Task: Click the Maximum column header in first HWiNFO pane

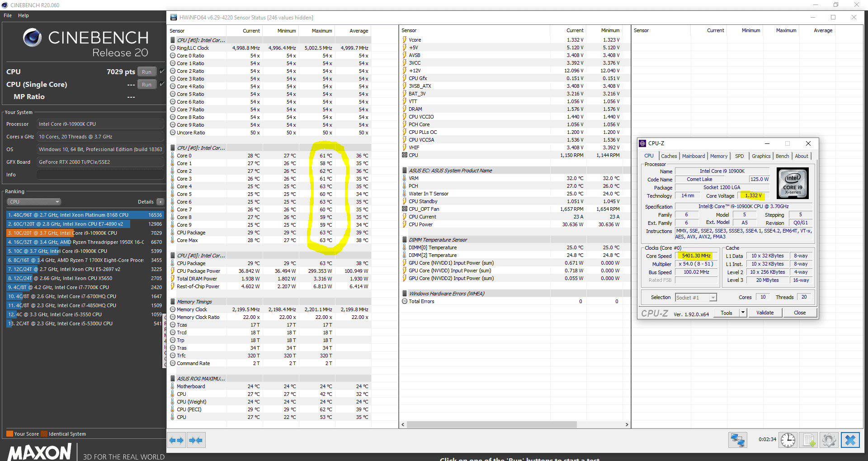Action: pyautogui.click(x=322, y=31)
